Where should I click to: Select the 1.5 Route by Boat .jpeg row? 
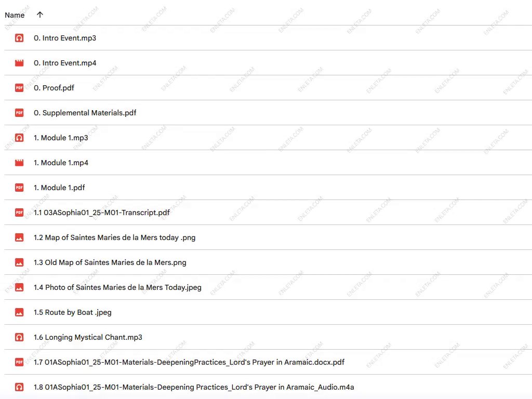[x=260, y=312]
